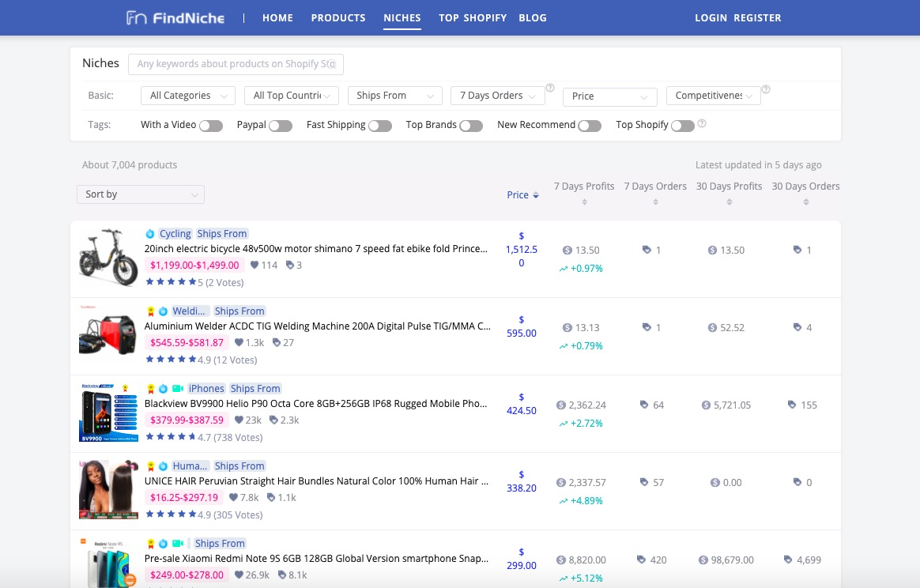Sort by Price column arrow
Image resolution: width=920 pixels, height=588 pixels.
(536, 195)
